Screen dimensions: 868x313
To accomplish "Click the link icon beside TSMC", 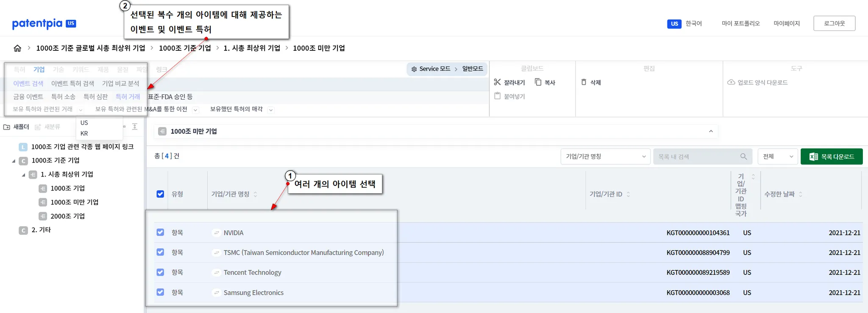I will coord(217,253).
